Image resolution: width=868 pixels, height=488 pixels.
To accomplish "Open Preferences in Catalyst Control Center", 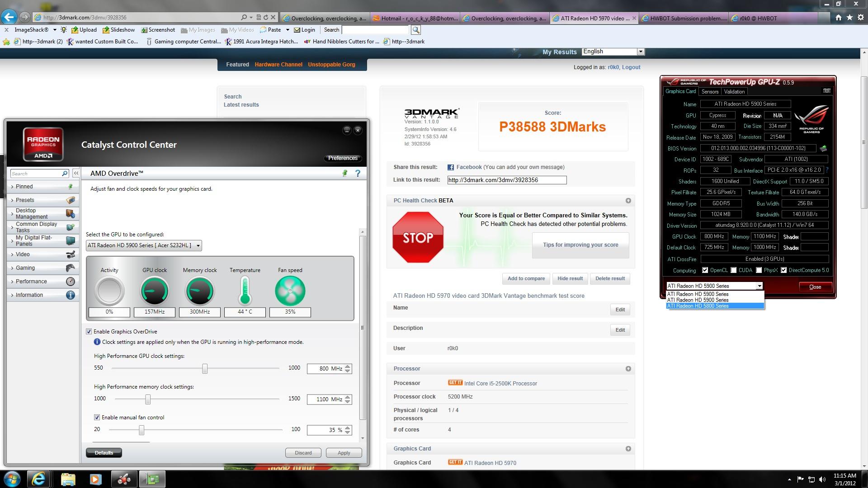I will pos(343,158).
